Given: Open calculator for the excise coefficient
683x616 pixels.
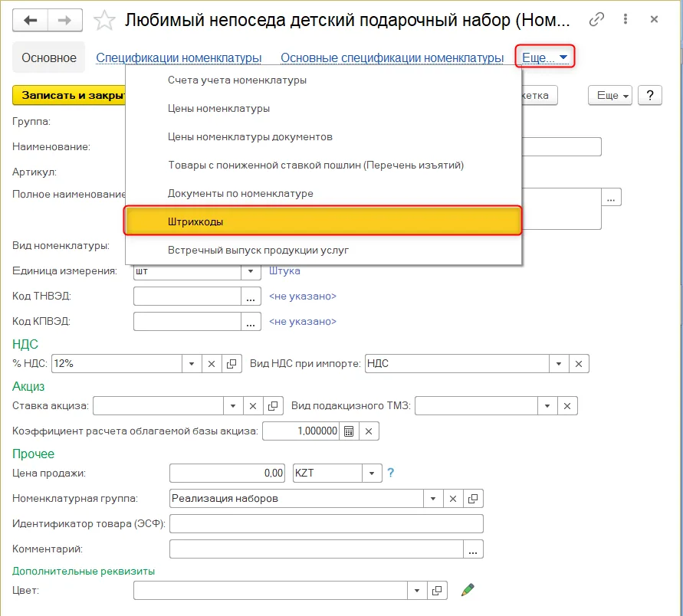Looking at the screenshot, I should pyautogui.click(x=349, y=431).
